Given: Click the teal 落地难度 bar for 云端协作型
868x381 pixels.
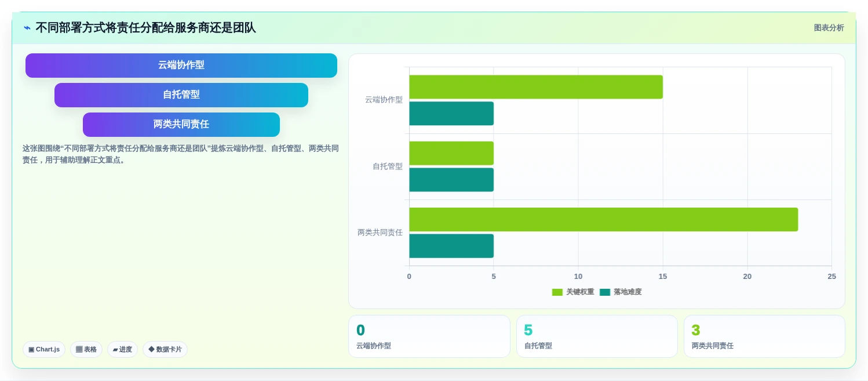Looking at the screenshot, I should [x=451, y=114].
